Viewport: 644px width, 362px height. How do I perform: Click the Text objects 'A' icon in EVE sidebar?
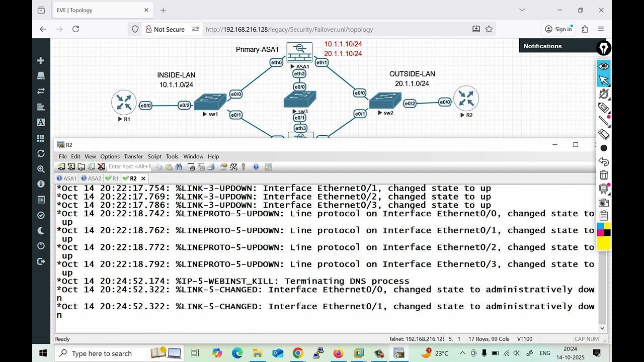coord(41,122)
